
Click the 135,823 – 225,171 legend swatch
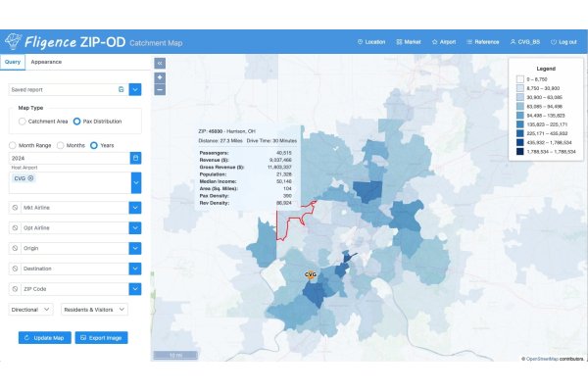pyautogui.click(x=520, y=124)
